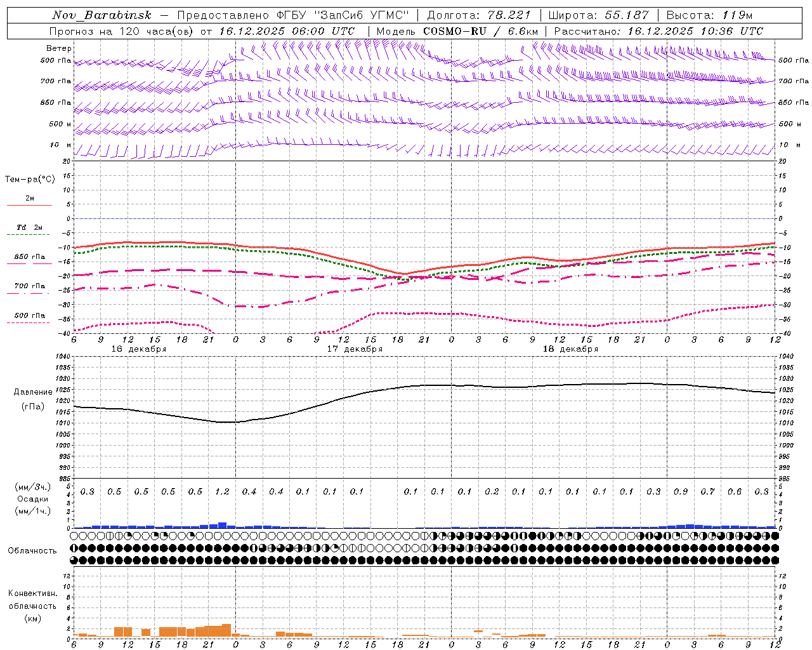Viewport: 812px width, 650px height.
Task: Click the green dashed Td 2м legend line
Action: (x=29, y=235)
